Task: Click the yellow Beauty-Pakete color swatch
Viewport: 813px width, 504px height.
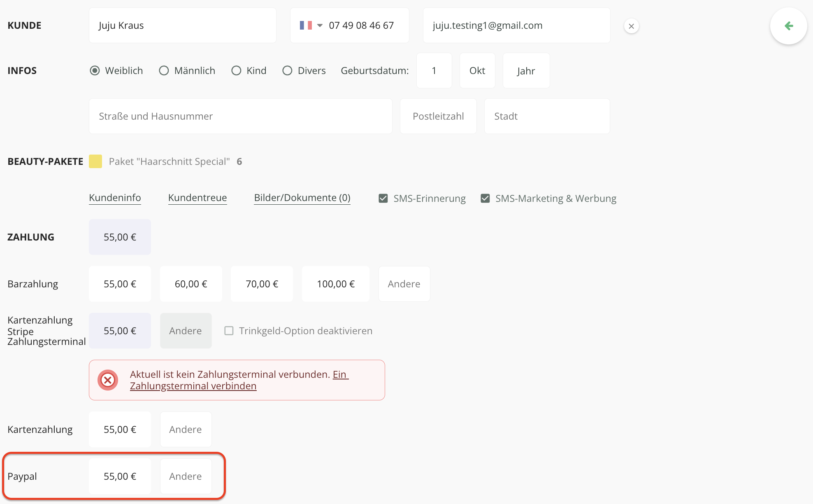Action: [x=95, y=162]
